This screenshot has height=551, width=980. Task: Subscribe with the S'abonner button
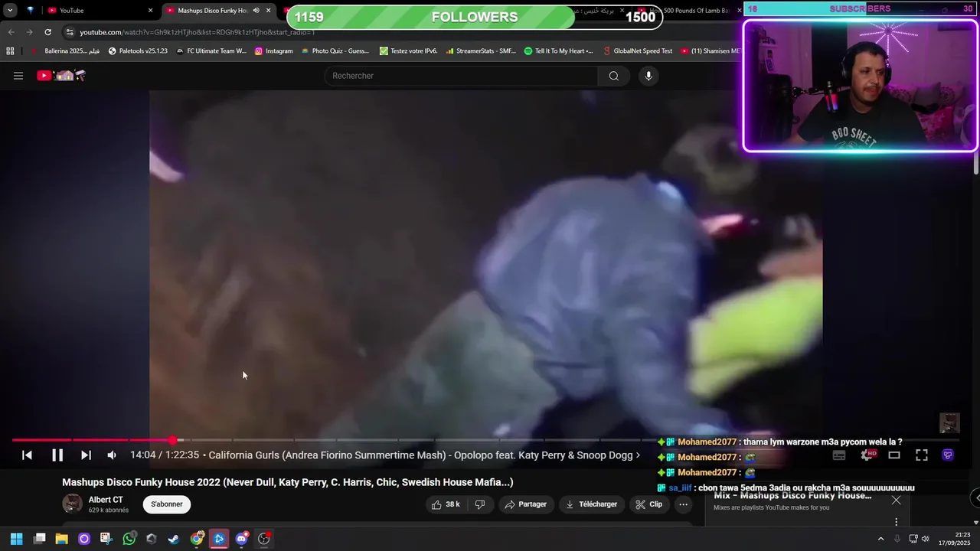pyautogui.click(x=167, y=504)
